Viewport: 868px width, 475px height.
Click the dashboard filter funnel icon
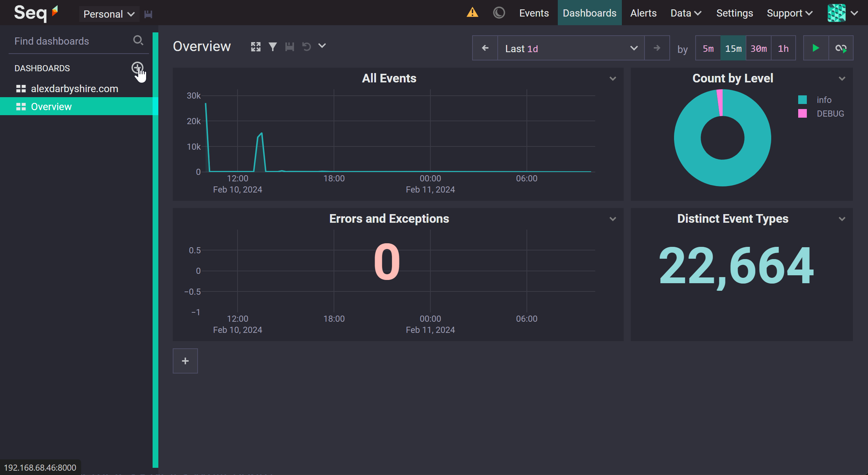click(x=272, y=47)
